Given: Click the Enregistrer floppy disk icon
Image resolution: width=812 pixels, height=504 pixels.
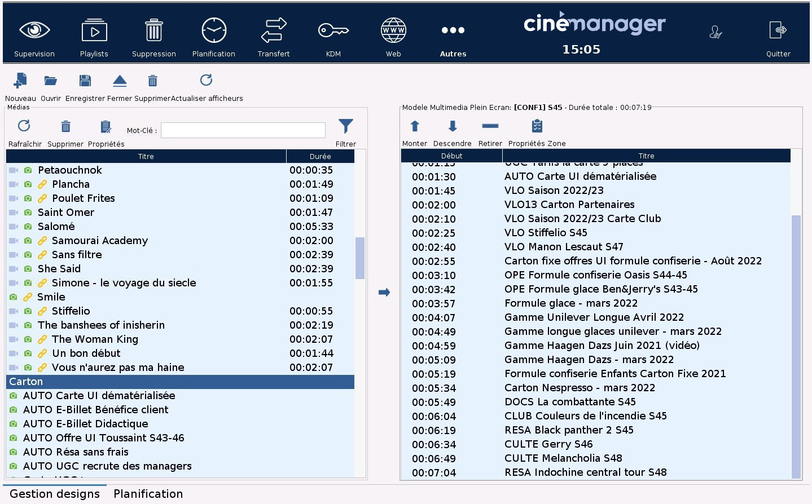Looking at the screenshot, I should [x=85, y=81].
